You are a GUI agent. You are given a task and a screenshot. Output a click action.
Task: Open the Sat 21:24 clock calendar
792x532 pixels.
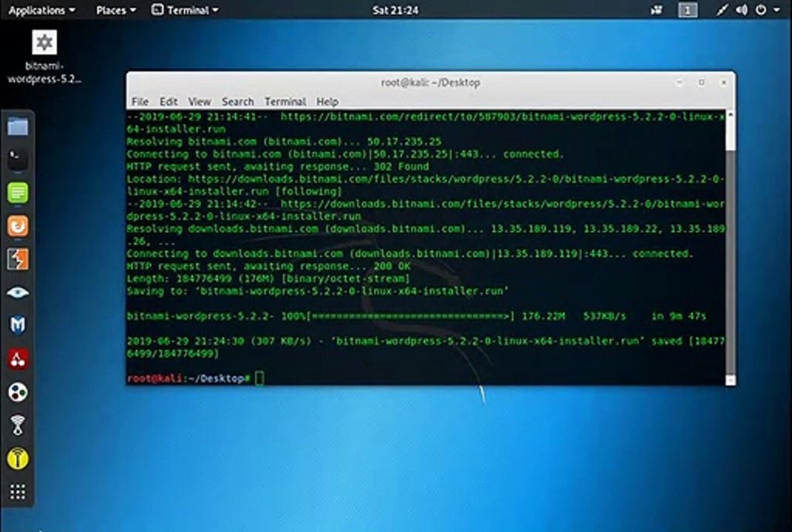pyautogui.click(x=396, y=10)
